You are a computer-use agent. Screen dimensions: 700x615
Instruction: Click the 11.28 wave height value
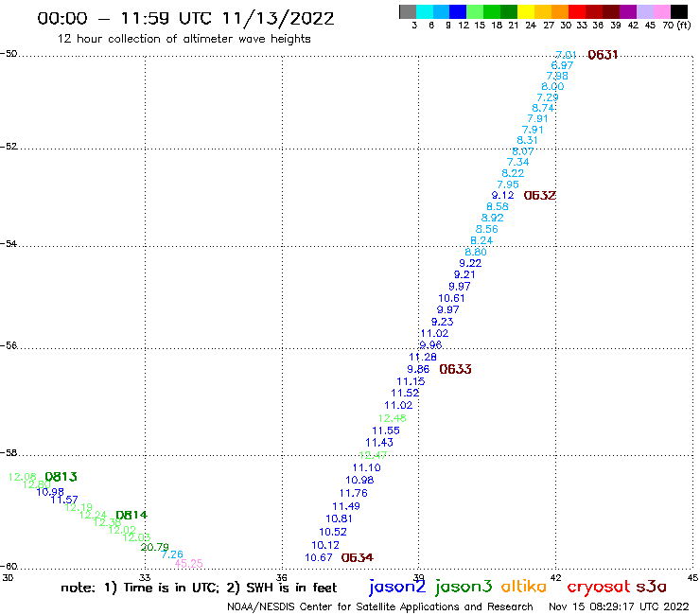point(423,357)
